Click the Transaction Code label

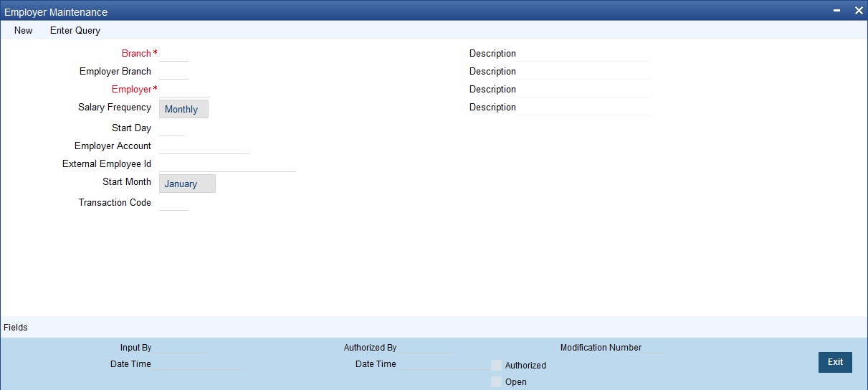[115, 203]
